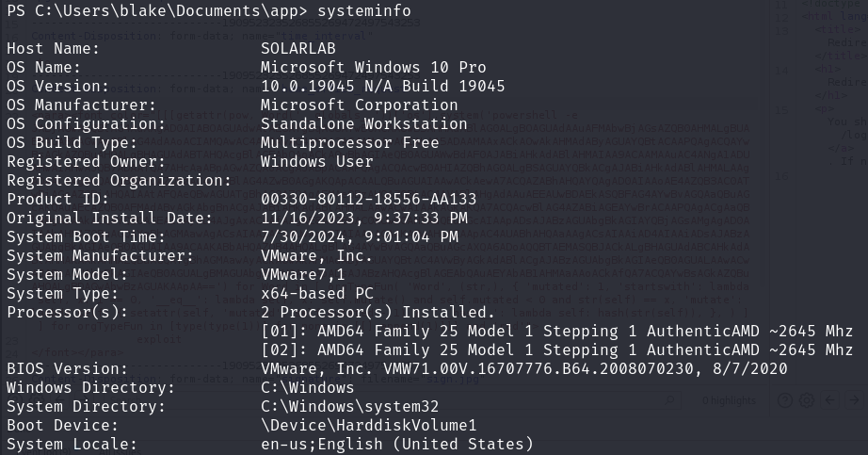The width and height of the screenshot is (868, 455).
Task: Click the 'VMware7,1' system model value
Action: [x=303, y=275]
